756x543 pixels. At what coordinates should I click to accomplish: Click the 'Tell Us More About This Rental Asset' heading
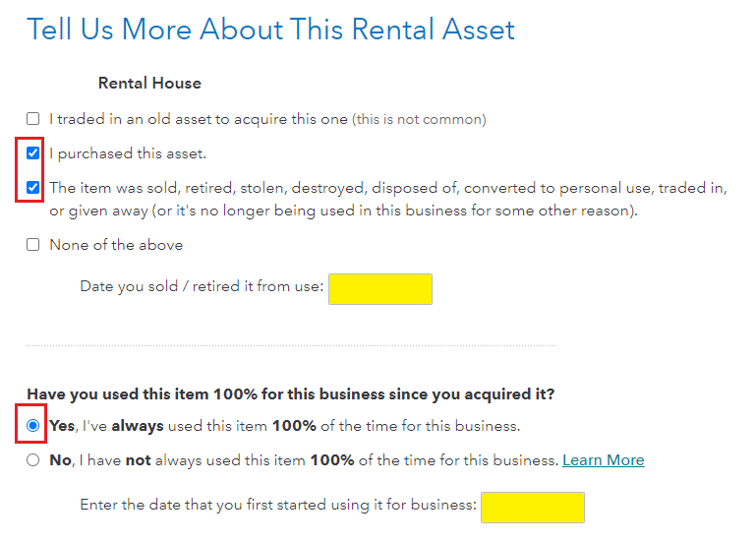[x=270, y=30]
